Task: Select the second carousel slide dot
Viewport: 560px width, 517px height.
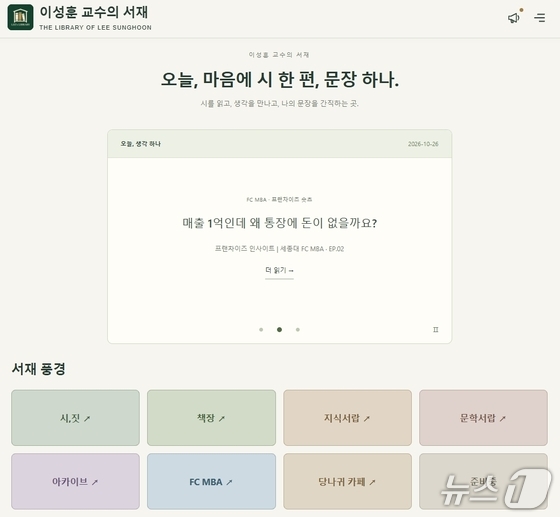Action: click(279, 330)
